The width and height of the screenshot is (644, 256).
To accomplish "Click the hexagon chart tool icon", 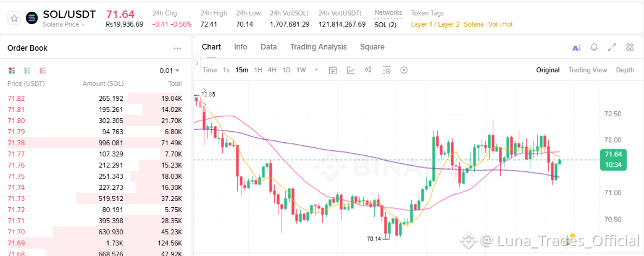I will 404,70.
